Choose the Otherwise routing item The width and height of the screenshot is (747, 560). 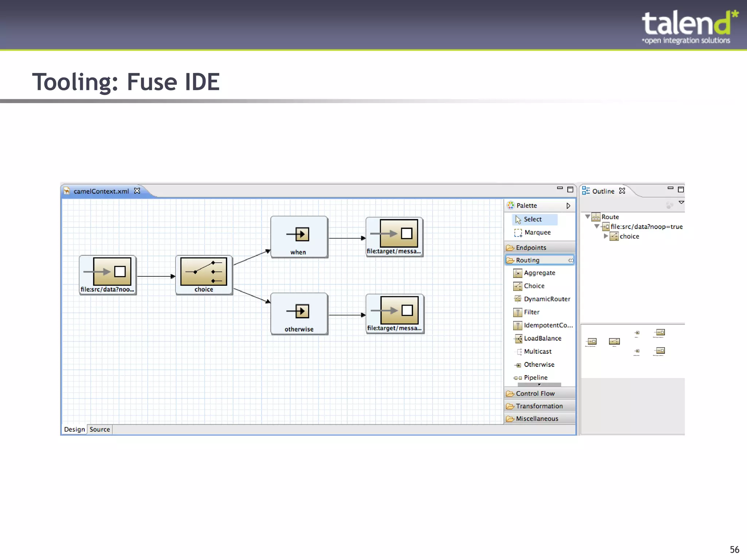tap(534, 365)
